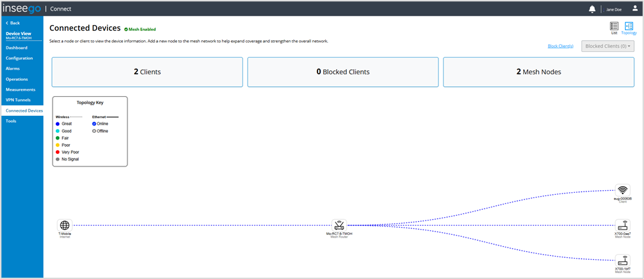Select the T-Mobile Internet globe node
The height and width of the screenshot is (279, 644).
[x=64, y=225]
